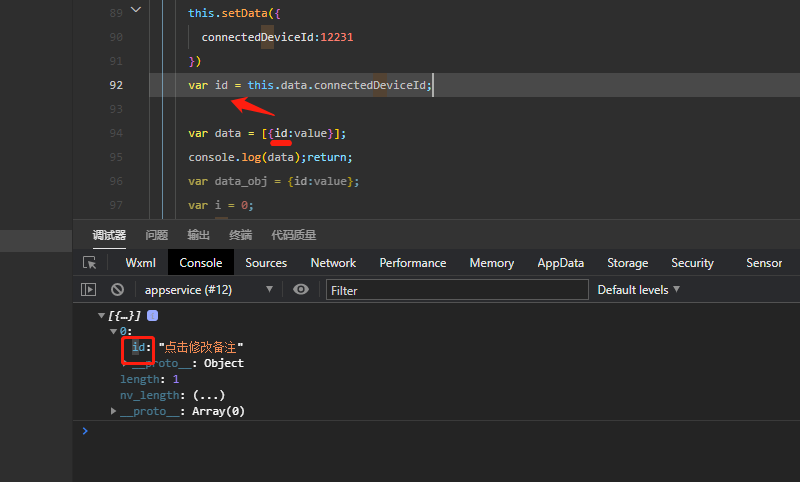Open the Memory tab

(x=492, y=263)
